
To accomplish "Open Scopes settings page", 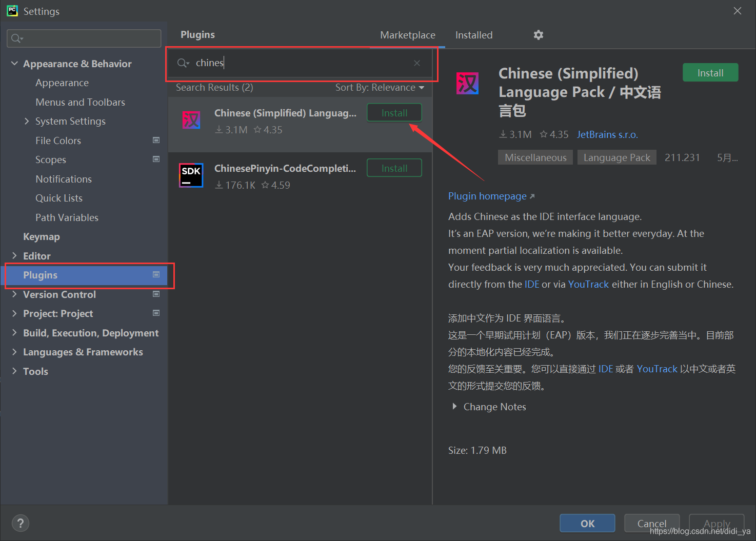I will tap(51, 159).
